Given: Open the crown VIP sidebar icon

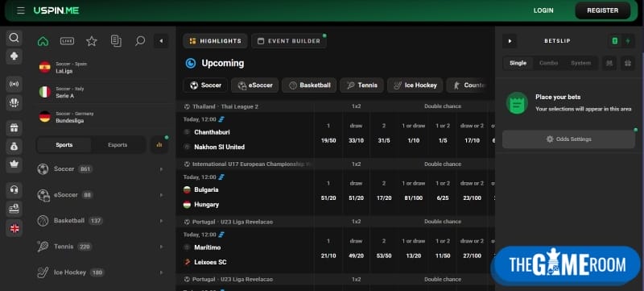Looking at the screenshot, I should (14, 164).
